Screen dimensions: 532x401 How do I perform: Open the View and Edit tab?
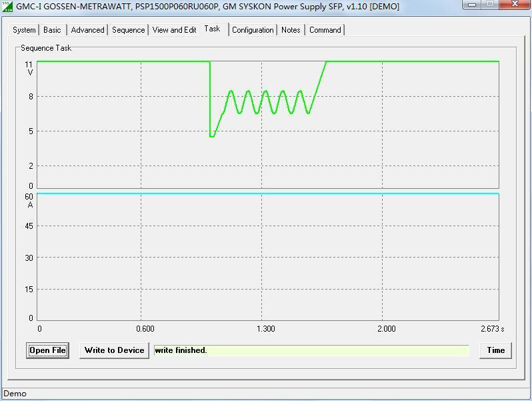coord(174,30)
